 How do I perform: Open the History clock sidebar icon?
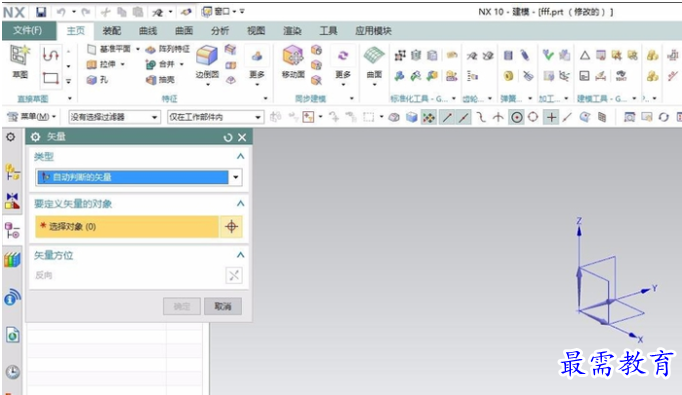click(13, 372)
